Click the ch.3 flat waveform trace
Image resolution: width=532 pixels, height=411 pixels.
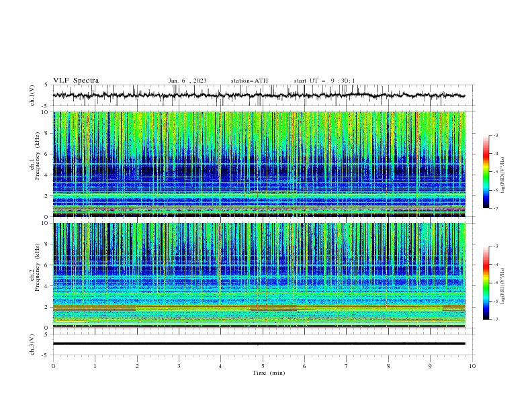pyautogui.click(x=259, y=344)
